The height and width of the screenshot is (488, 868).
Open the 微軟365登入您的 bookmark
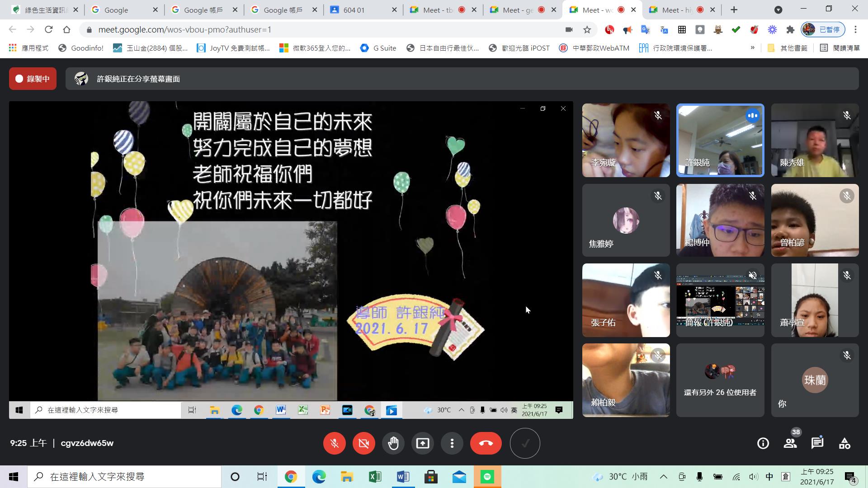pyautogui.click(x=315, y=48)
